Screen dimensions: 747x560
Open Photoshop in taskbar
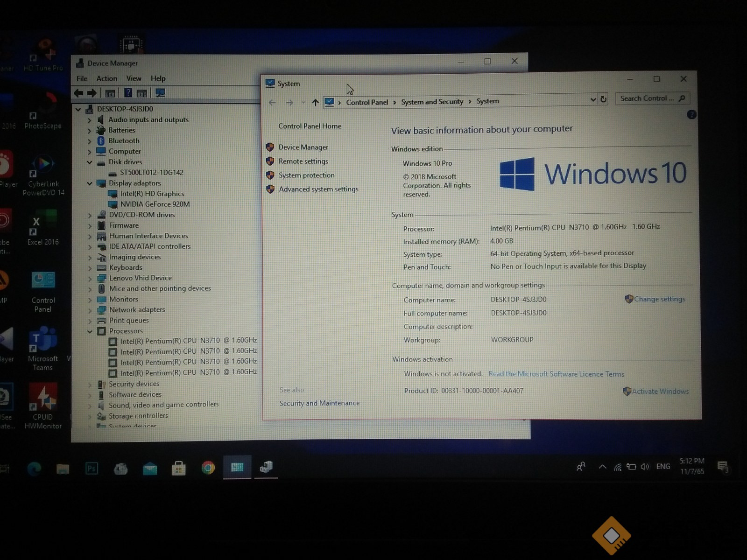(92, 468)
